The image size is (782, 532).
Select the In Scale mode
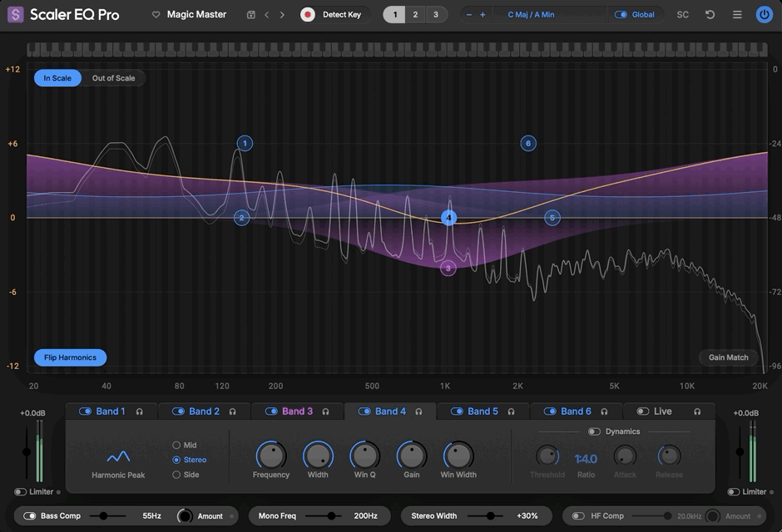[x=57, y=78]
